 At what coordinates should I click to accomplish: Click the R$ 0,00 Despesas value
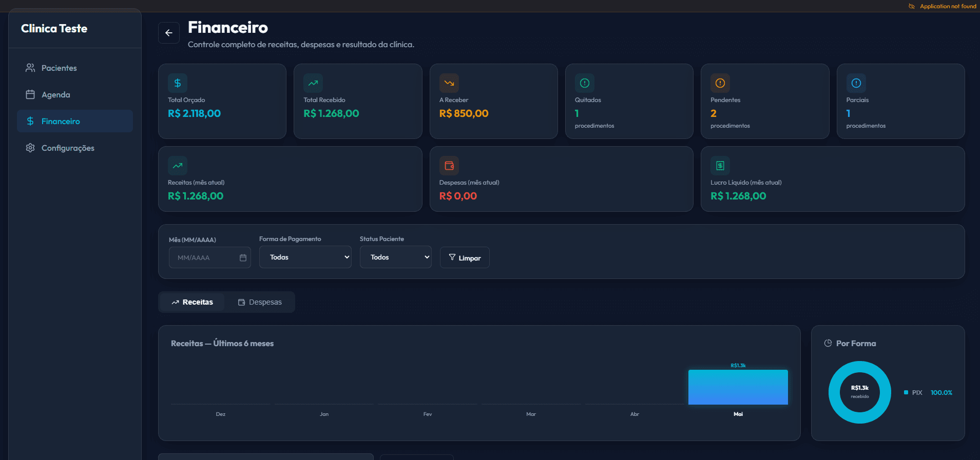458,196
